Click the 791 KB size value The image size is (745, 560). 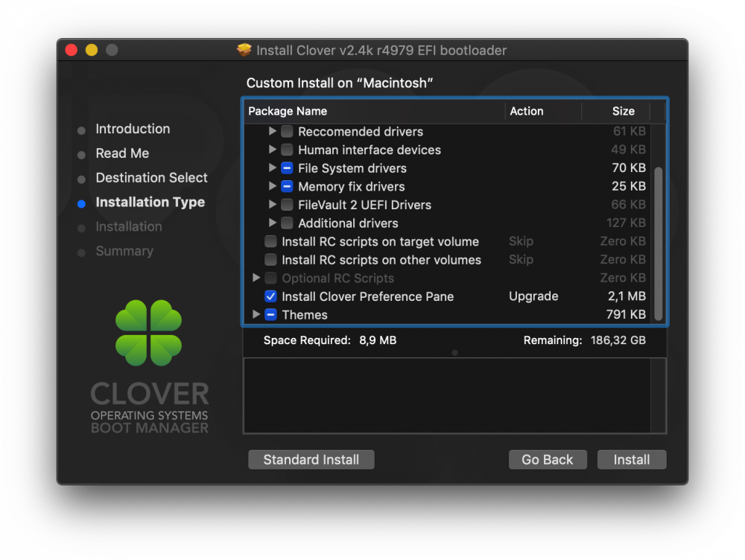[x=626, y=314]
